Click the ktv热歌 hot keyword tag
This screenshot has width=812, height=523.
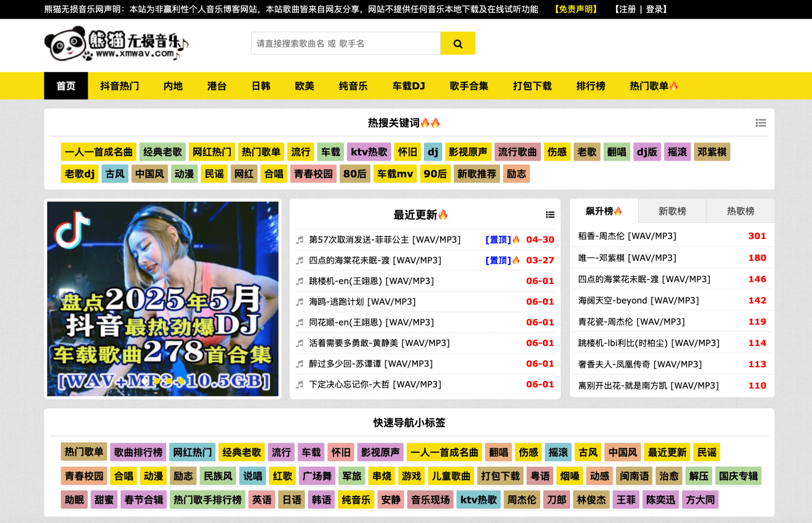(x=369, y=152)
